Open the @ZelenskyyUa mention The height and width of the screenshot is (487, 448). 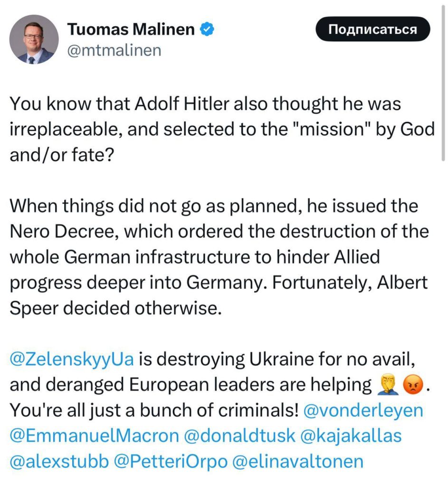(x=72, y=360)
